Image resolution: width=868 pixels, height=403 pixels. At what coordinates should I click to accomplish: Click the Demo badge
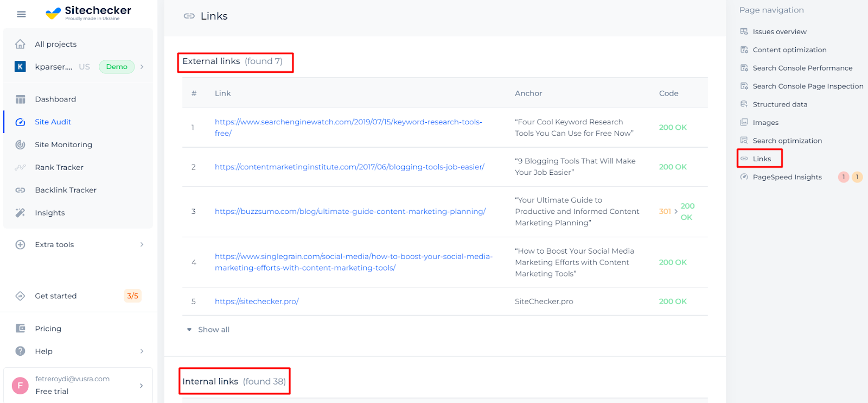coord(117,67)
